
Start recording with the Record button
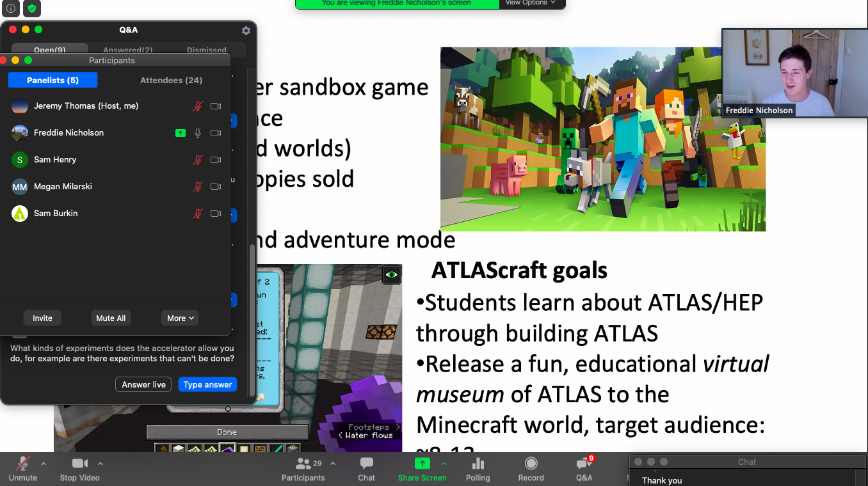(531, 469)
